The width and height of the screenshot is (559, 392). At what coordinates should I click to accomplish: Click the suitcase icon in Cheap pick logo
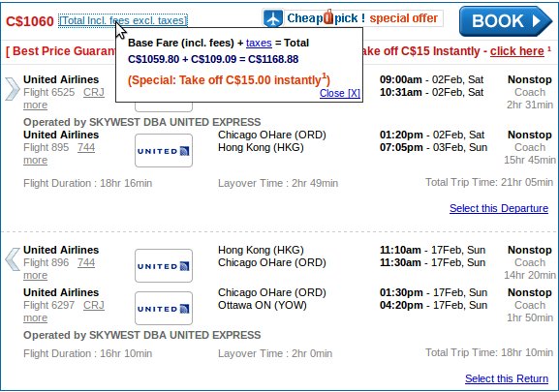(328, 16)
